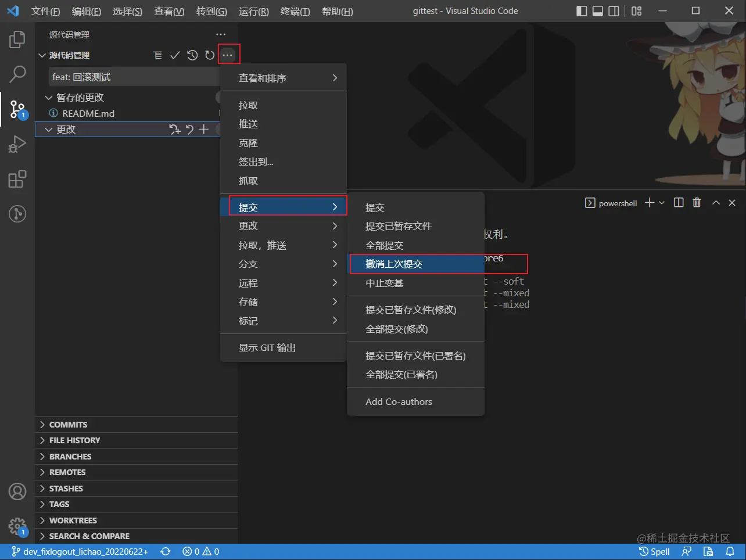Open the Explorer view in activity bar

[17, 40]
